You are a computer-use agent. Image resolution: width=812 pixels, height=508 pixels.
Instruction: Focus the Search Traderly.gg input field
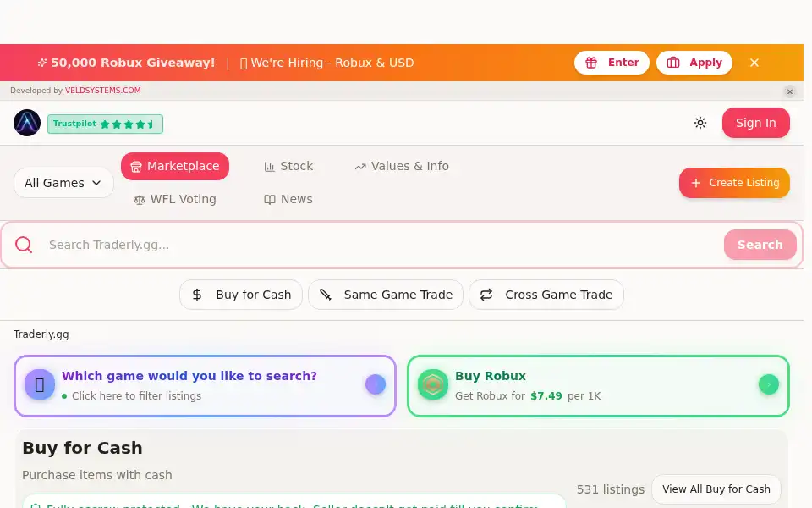coord(381,245)
